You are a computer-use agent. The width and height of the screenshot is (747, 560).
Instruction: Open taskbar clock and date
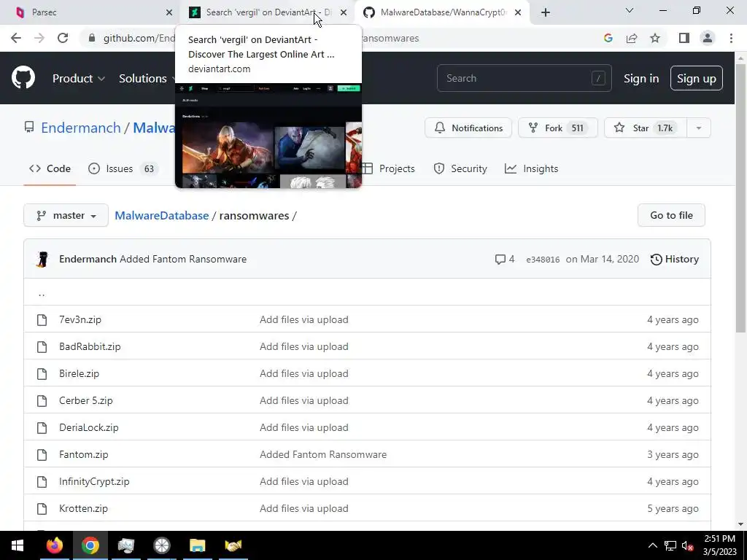[719, 545]
